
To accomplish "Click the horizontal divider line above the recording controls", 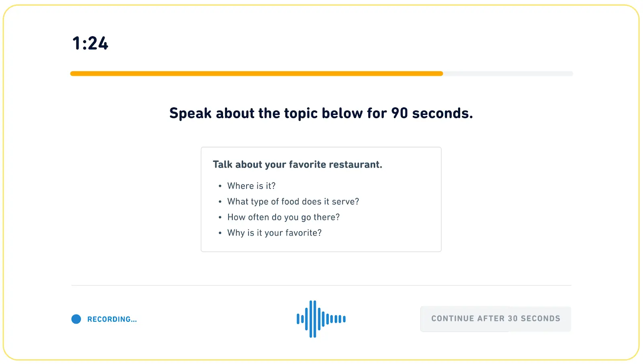I will coord(321,285).
